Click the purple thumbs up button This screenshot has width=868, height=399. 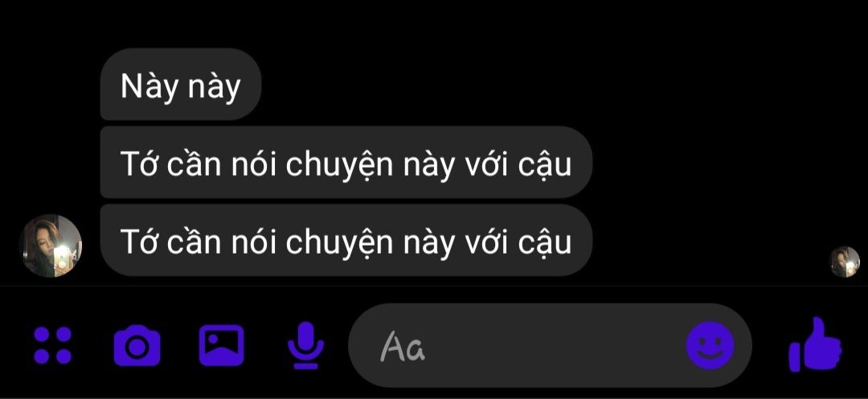point(815,344)
